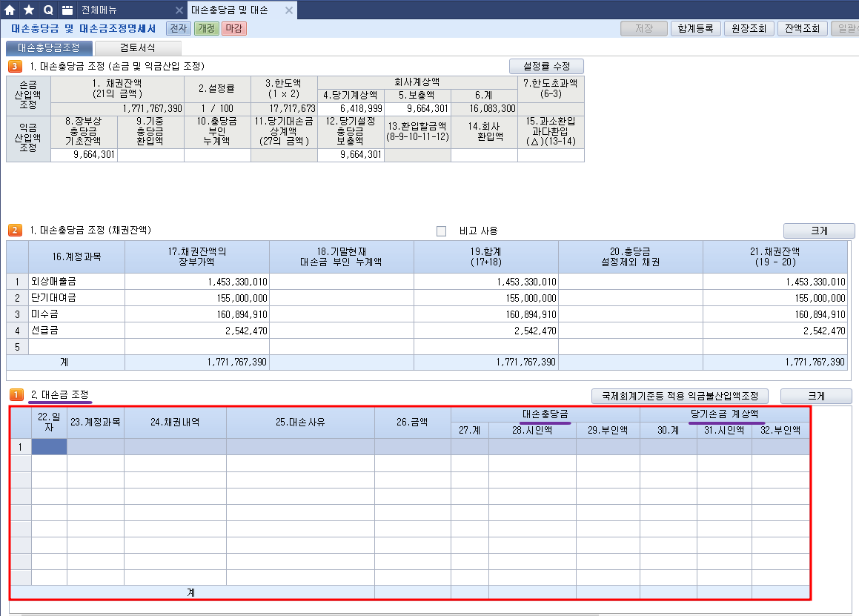Enable the 비고 사용 checkbox
Viewport: 859px width, 616px height.
[442, 231]
